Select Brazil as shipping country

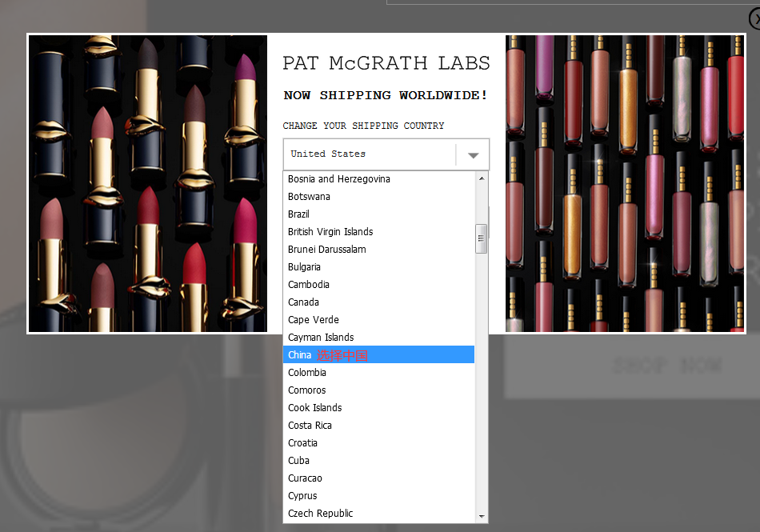(298, 214)
